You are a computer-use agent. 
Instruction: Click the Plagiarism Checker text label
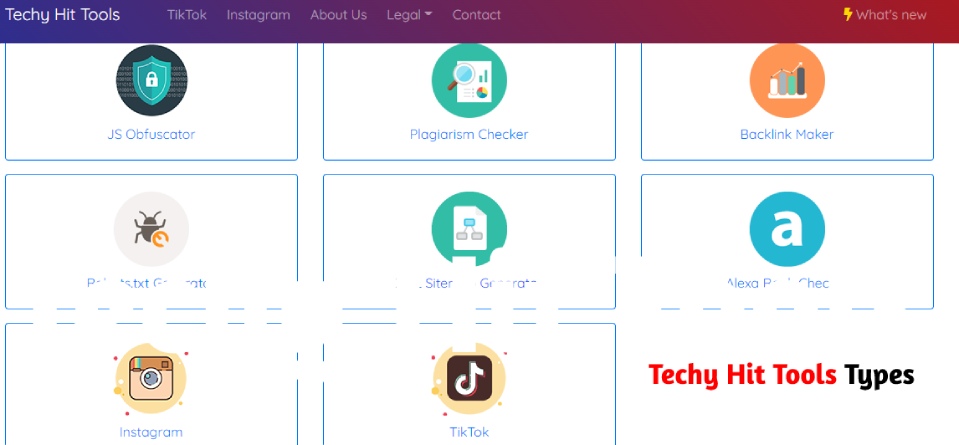[469, 134]
